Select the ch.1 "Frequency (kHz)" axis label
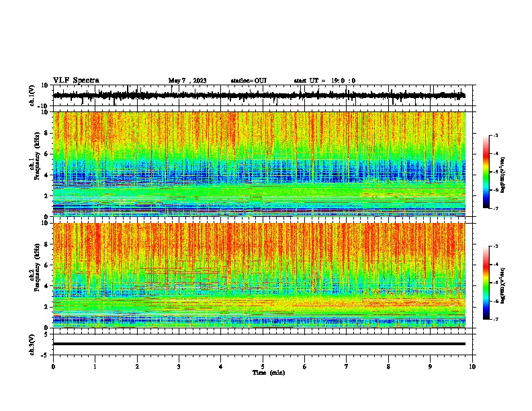 [x=37, y=156]
